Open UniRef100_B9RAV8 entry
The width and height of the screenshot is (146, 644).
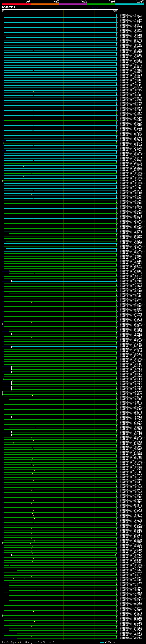tap(131, 40)
